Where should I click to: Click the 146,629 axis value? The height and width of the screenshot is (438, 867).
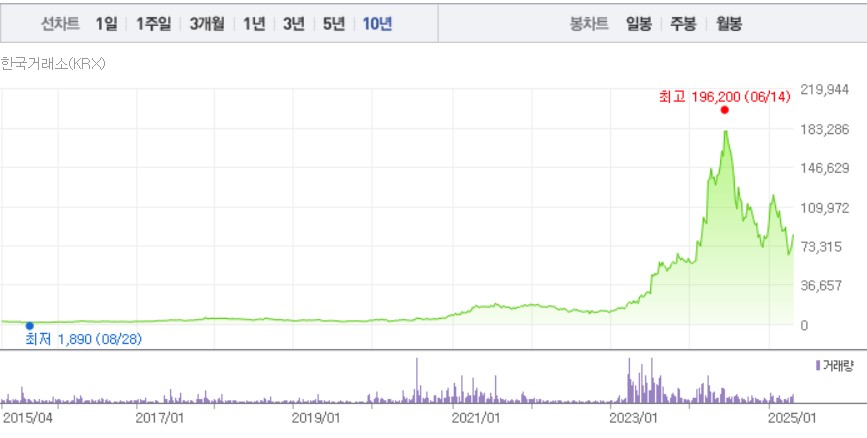pos(825,169)
